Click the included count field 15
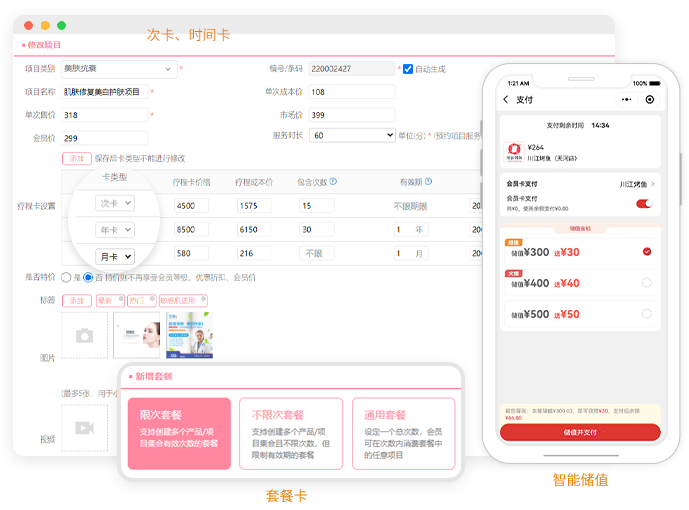Screen dimensions: 689x510 pyautogui.click(x=317, y=206)
